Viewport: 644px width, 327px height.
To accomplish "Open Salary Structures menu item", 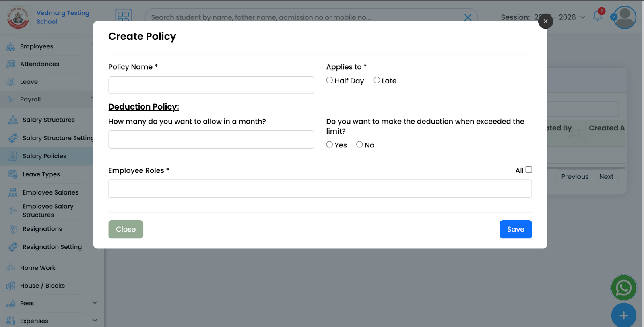I will (49, 120).
